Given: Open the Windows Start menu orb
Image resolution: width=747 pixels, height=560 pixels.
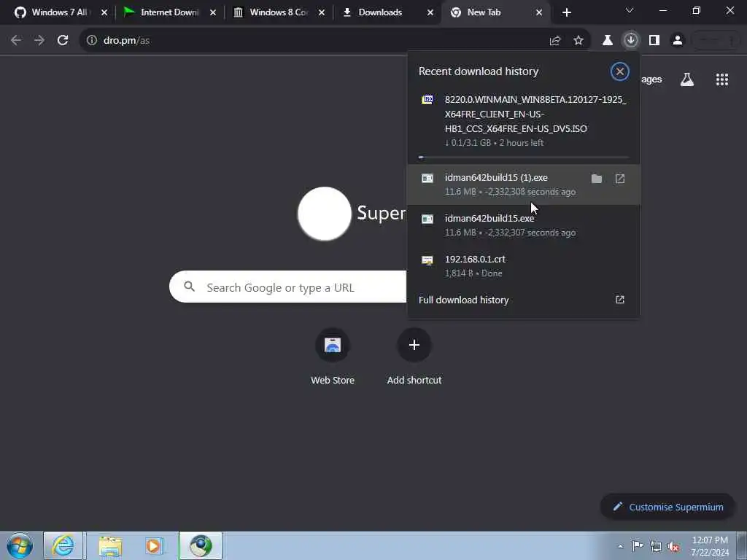Looking at the screenshot, I should pyautogui.click(x=20, y=545).
